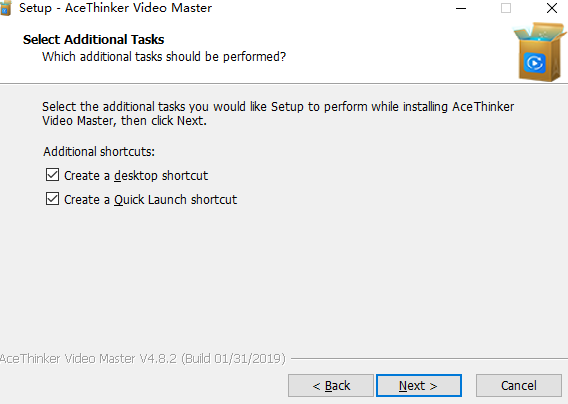Click the 'Additional shortcuts:' group label
Screen dimensions: 568x404
[99, 151]
